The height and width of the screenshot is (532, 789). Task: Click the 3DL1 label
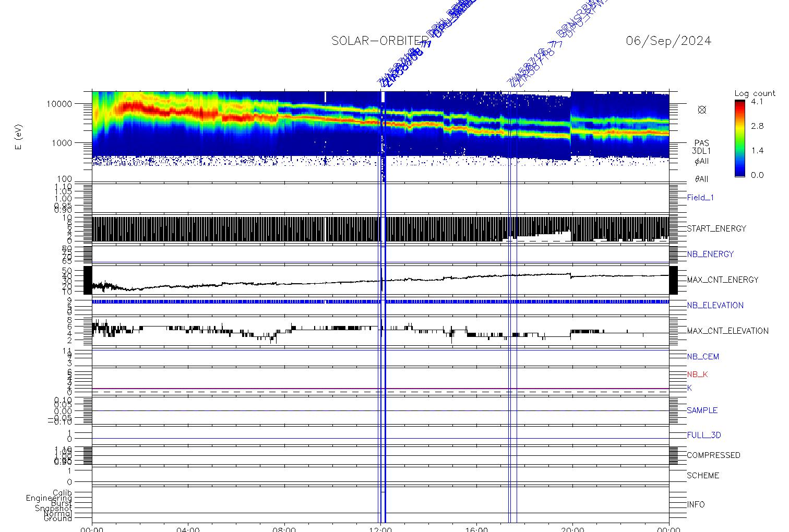(x=702, y=151)
